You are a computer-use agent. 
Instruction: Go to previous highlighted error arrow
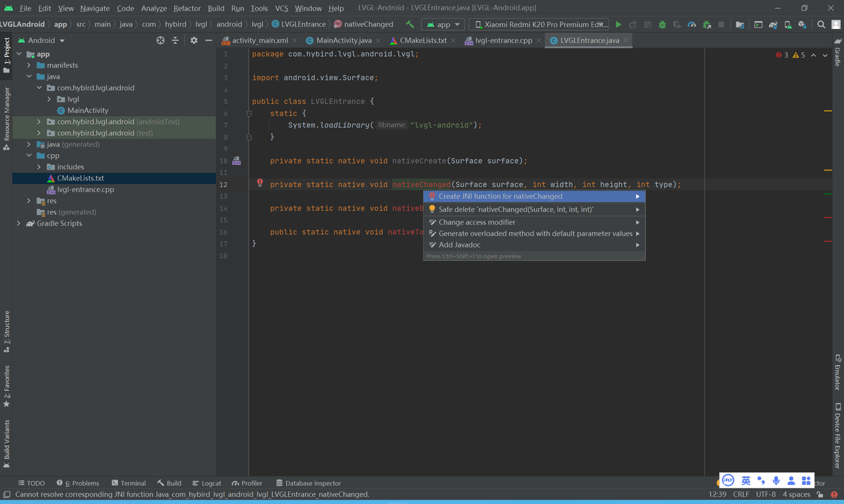(x=814, y=55)
